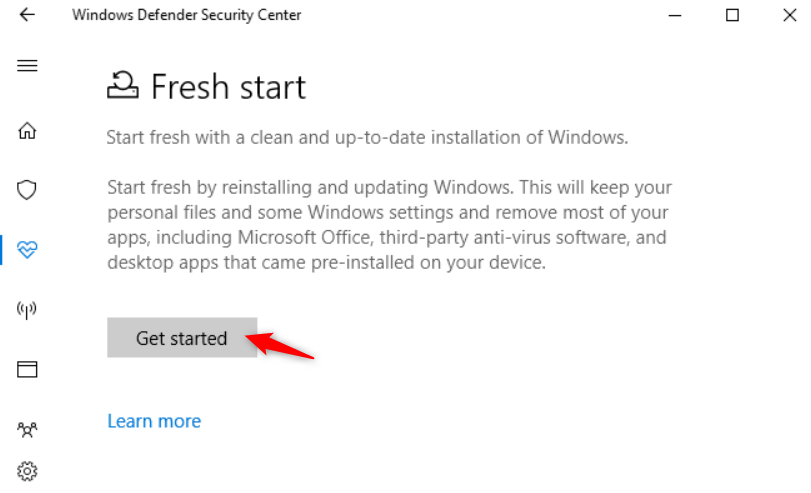Viewport: 811px width, 493px height.
Task: Follow the Learn more link
Action: click(154, 421)
